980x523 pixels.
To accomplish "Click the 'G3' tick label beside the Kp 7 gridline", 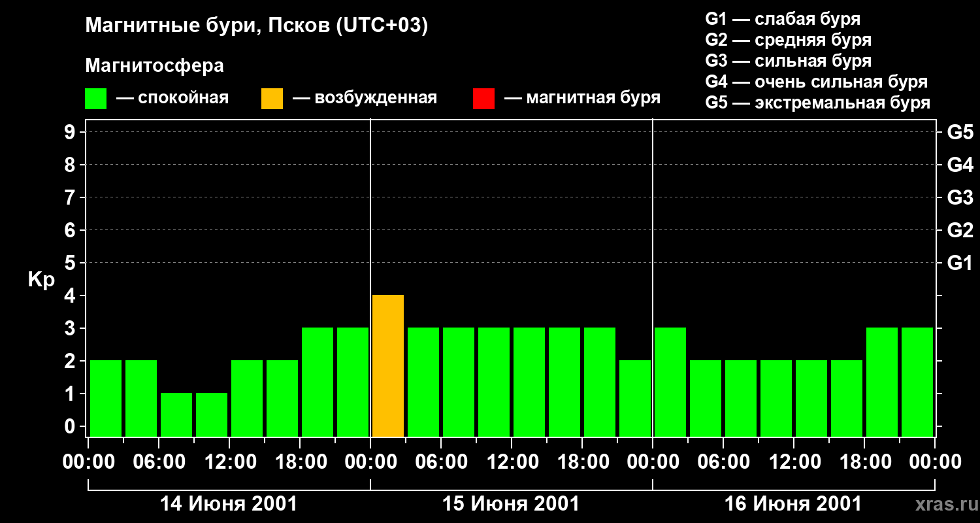I will 960,197.
